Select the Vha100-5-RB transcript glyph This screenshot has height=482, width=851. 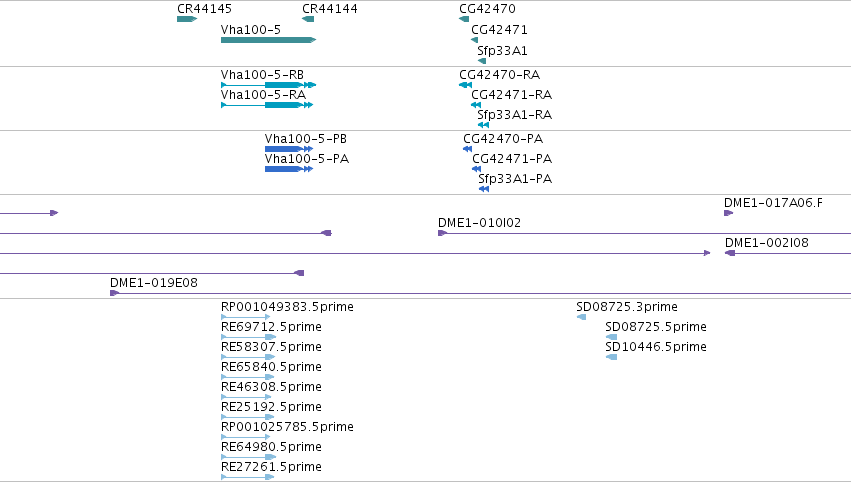[x=268, y=85]
